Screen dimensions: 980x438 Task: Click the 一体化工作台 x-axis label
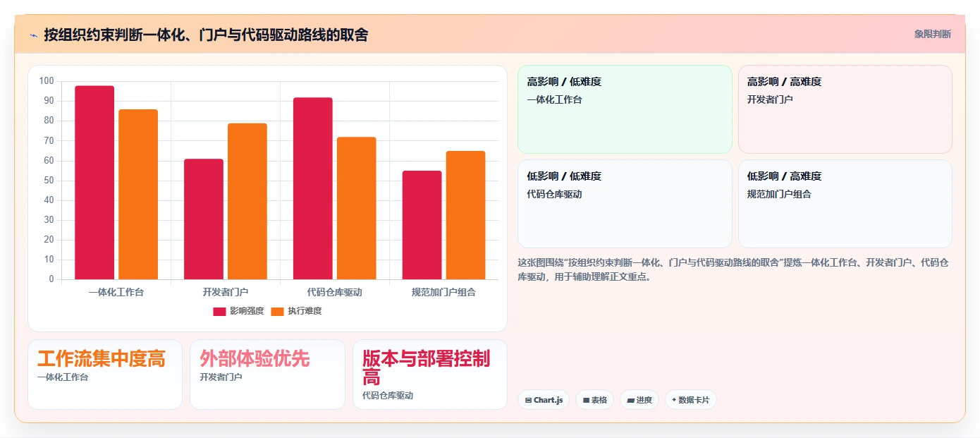tap(116, 292)
